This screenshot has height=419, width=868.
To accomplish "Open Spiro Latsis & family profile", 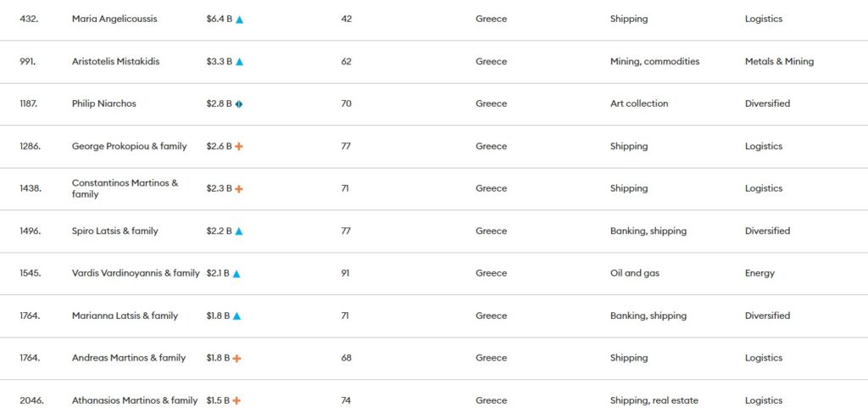I will (115, 231).
